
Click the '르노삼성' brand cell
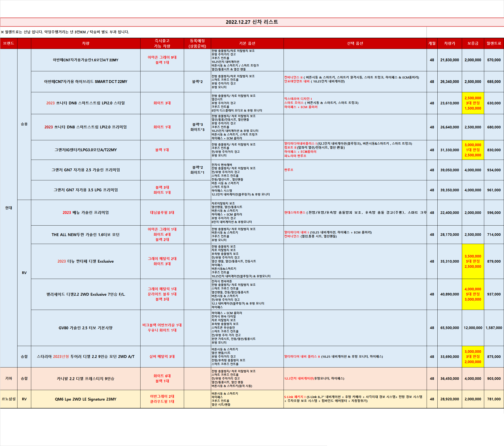tap(9, 399)
